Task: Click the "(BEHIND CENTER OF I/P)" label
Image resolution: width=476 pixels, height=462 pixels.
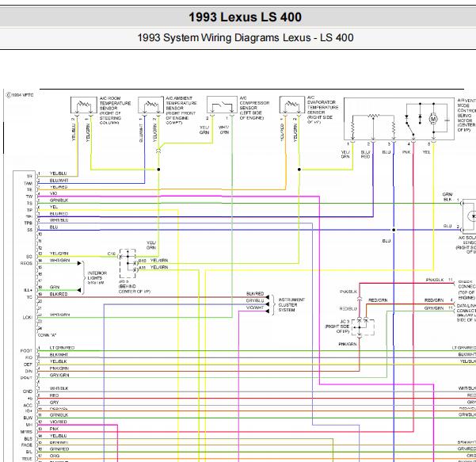Action: point(135,289)
